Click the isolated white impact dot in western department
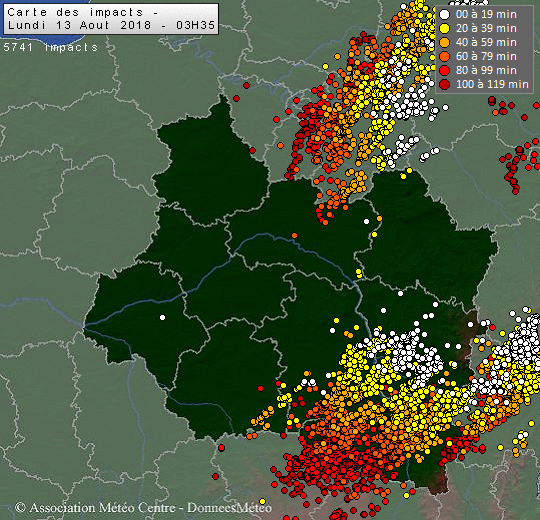The image size is (540, 520). coord(163,318)
